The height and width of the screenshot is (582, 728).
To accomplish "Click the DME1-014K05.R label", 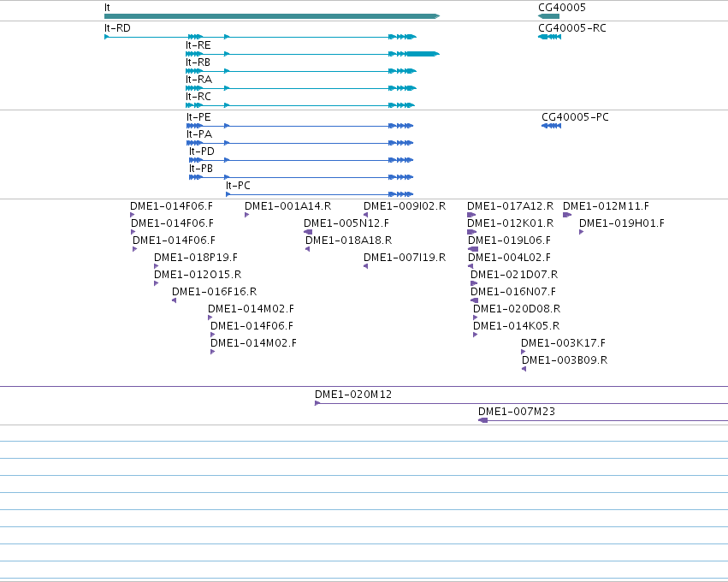I will pyautogui.click(x=517, y=327).
